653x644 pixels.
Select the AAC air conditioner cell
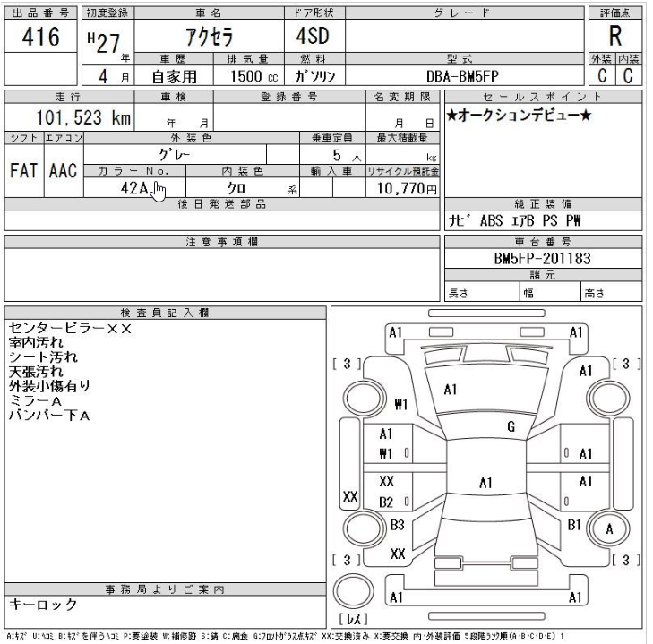click(x=63, y=170)
